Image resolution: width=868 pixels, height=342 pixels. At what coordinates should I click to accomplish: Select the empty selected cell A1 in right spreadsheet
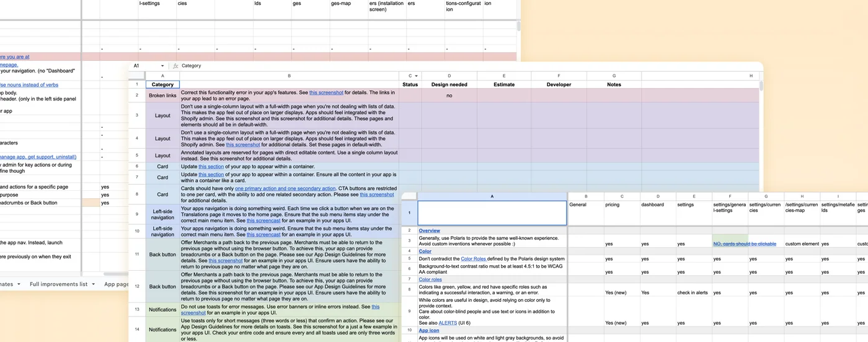coord(492,213)
